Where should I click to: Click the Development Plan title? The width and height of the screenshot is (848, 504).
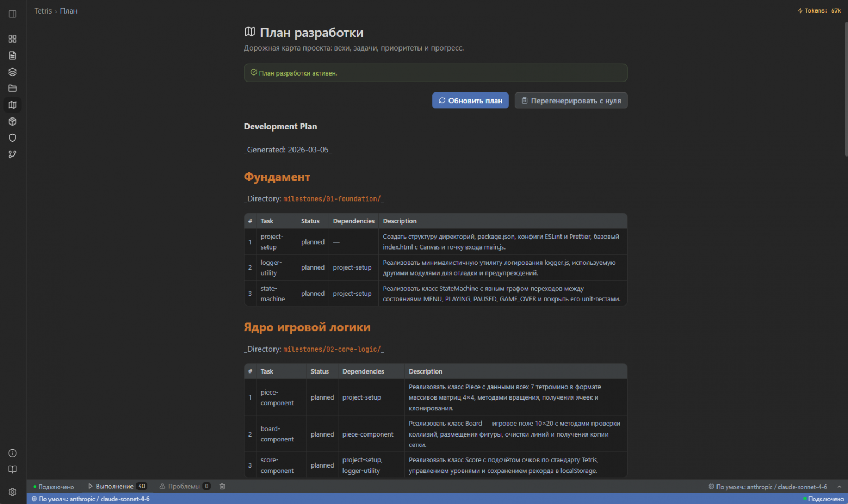tap(280, 126)
